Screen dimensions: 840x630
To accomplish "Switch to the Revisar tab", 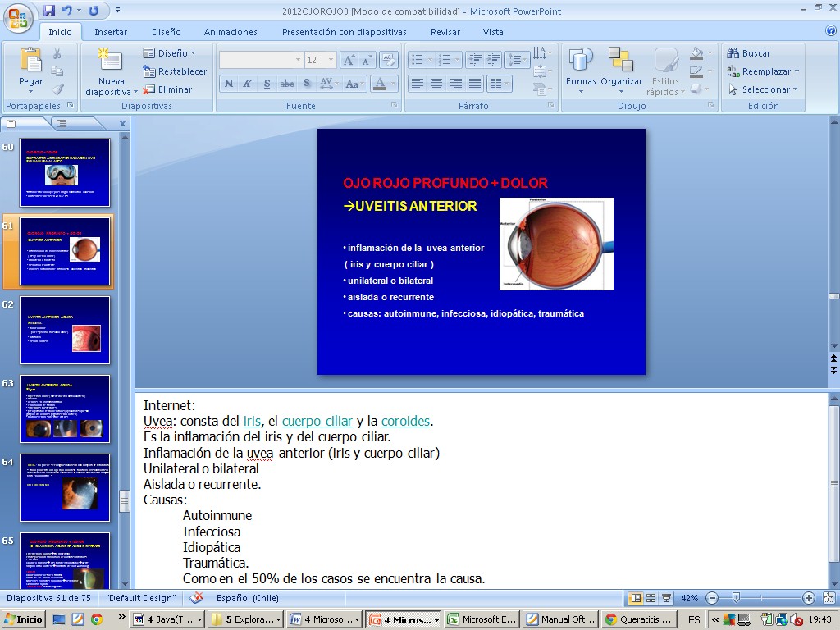I will [445, 32].
